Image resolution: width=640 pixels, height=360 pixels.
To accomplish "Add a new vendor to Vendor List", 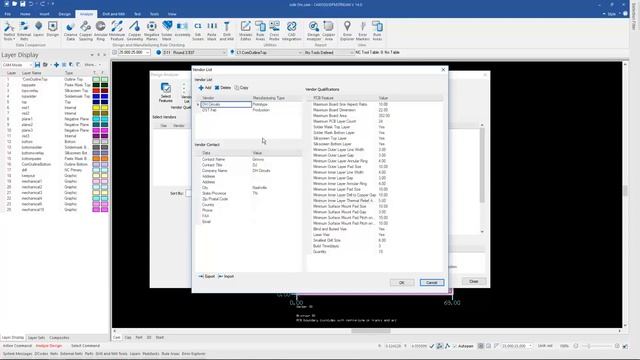I will 205,88.
